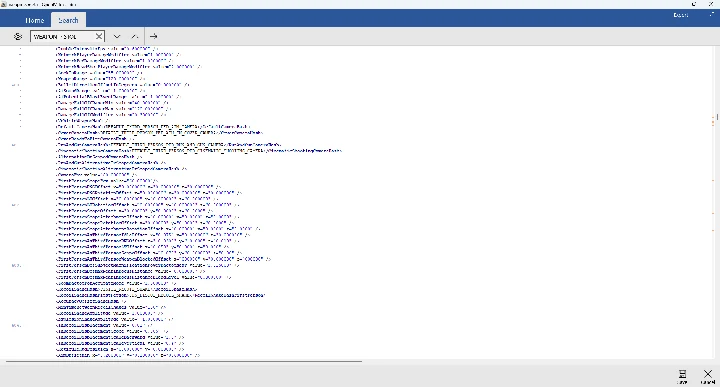Click the vertical scrollbar thumb at right edge
The width and height of the screenshot is (720, 387).
[717, 117]
